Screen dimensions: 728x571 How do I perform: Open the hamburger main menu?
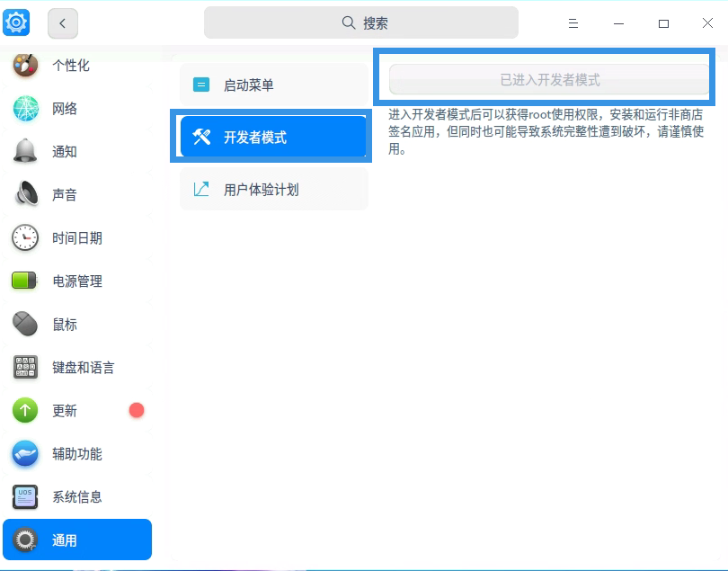click(573, 23)
